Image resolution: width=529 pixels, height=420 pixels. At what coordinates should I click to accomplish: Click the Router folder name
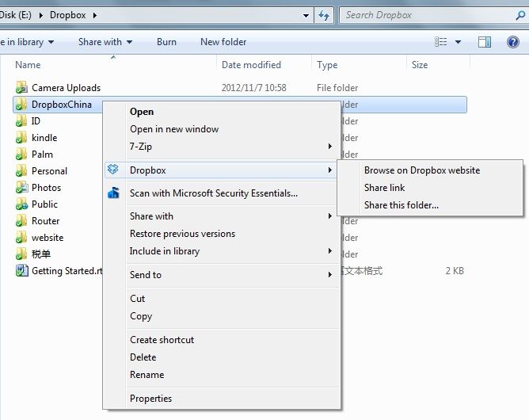click(46, 221)
